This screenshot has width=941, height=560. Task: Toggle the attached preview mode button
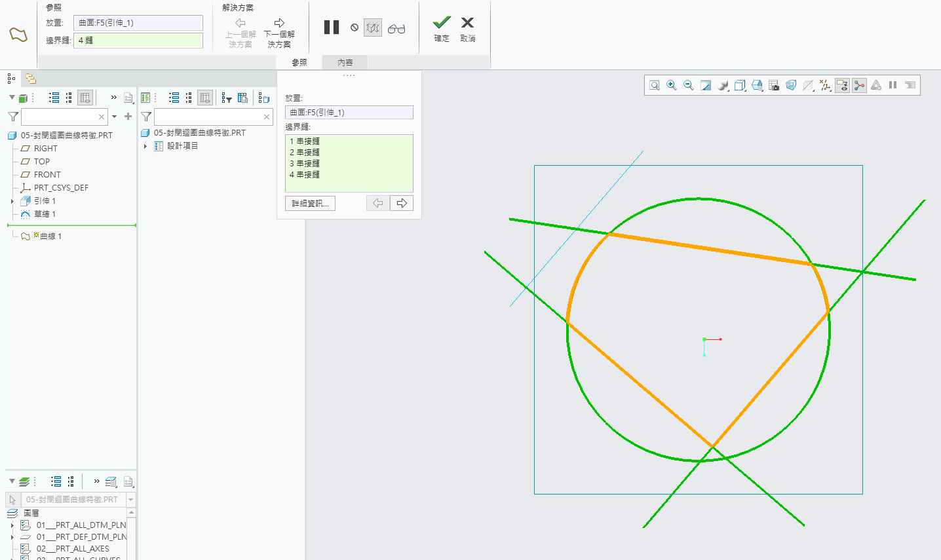coord(373,28)
